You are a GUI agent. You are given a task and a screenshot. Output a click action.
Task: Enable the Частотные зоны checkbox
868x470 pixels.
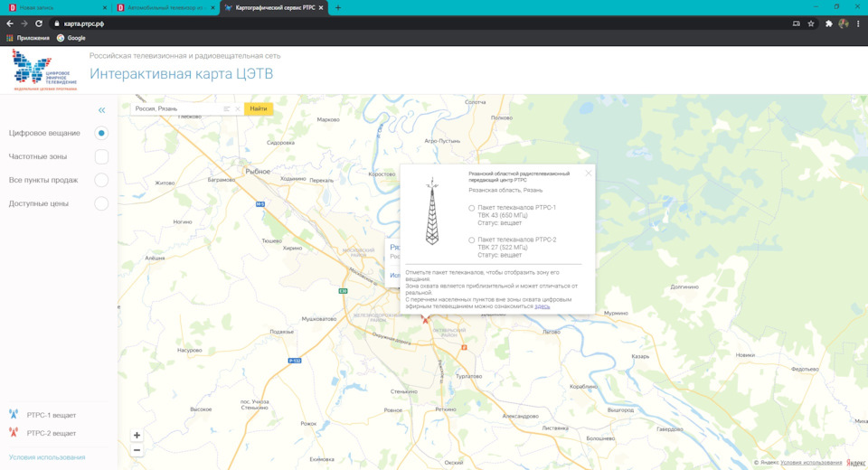(x=101, y=156)
